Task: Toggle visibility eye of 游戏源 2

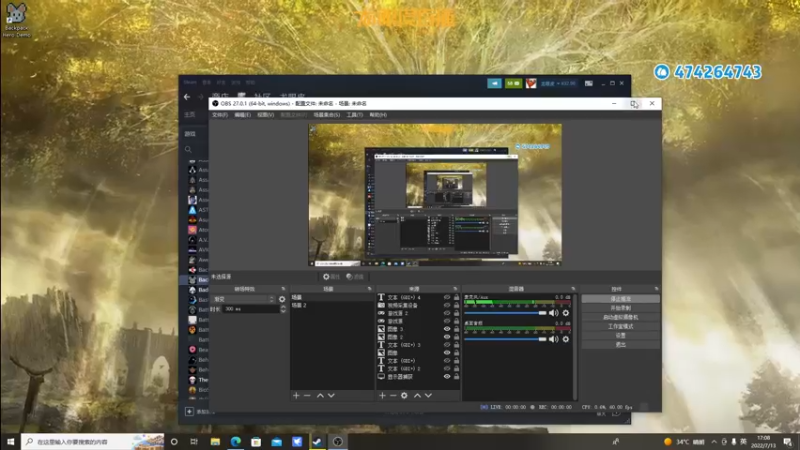Action: click(447, 313)
